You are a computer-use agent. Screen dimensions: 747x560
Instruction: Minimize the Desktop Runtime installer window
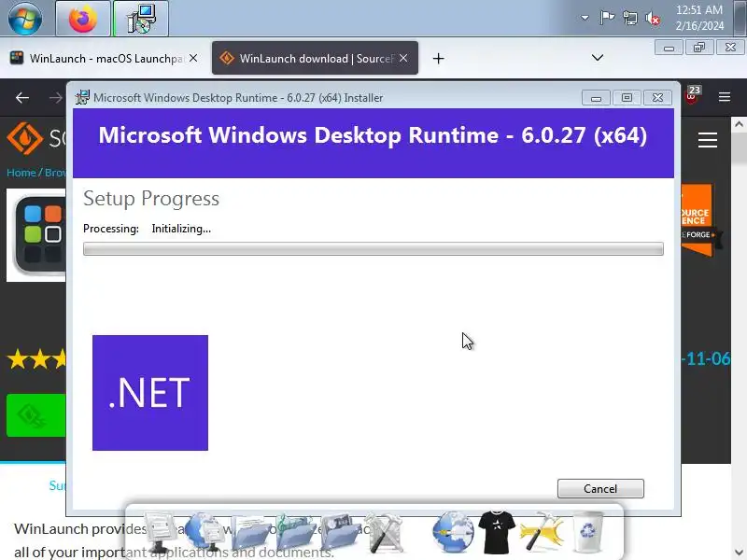tap(596, 98)
